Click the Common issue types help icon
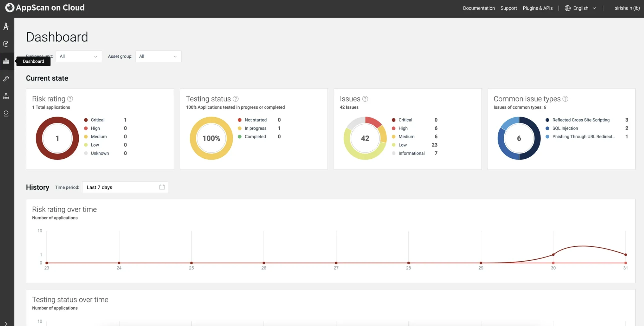The width and height of the screenshot is (644, 326). (x=566, y=98)
